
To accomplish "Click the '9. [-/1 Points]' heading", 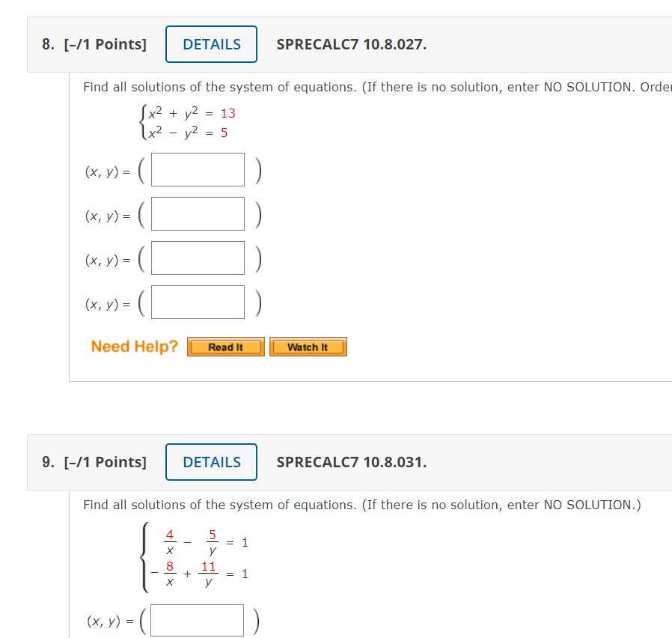I will pyautogui.click(x=94, y=462).
